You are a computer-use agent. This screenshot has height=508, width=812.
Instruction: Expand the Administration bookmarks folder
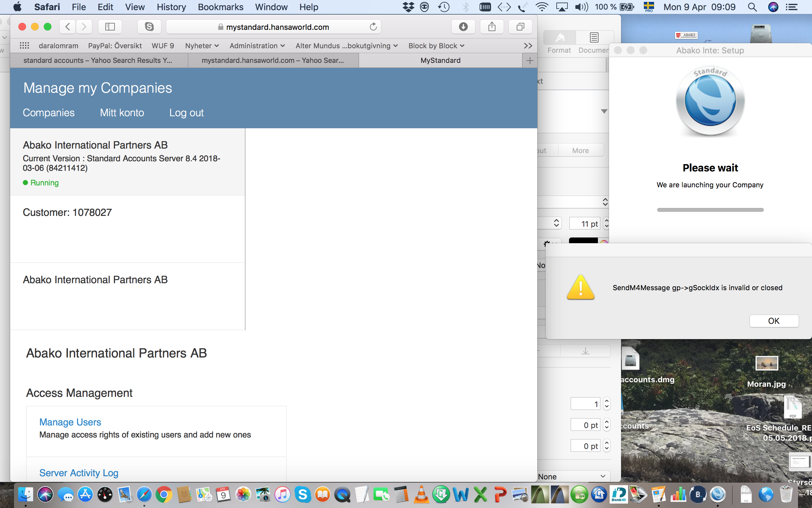[257, 46]
